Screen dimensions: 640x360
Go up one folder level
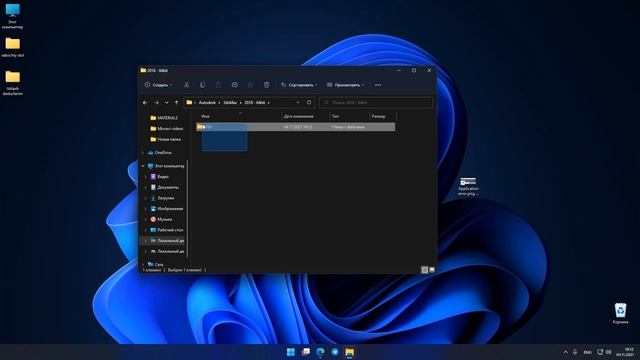pos(176,102)
